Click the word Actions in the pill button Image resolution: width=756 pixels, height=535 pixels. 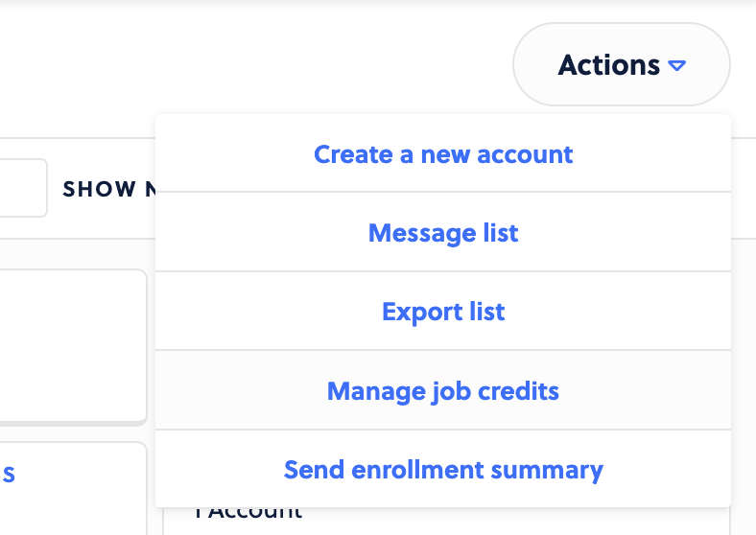coord(609,64)
